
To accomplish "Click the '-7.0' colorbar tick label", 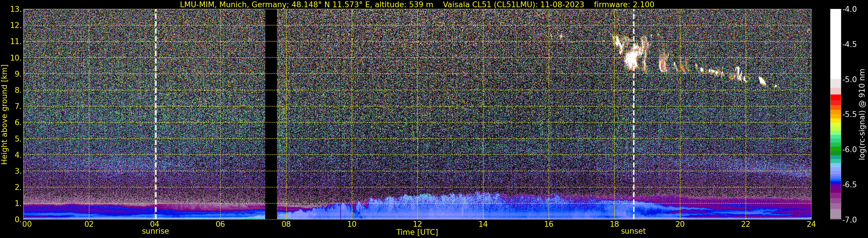I will (849, 220).
